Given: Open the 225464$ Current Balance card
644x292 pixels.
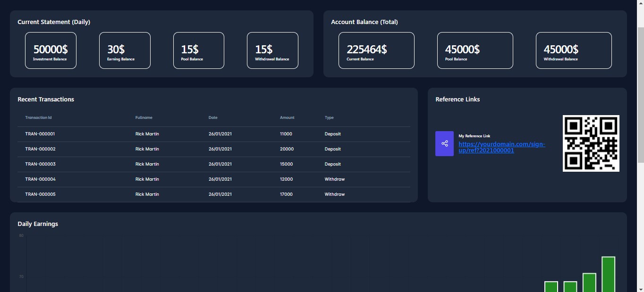Looking at the screenshot, I should [376, 50].
